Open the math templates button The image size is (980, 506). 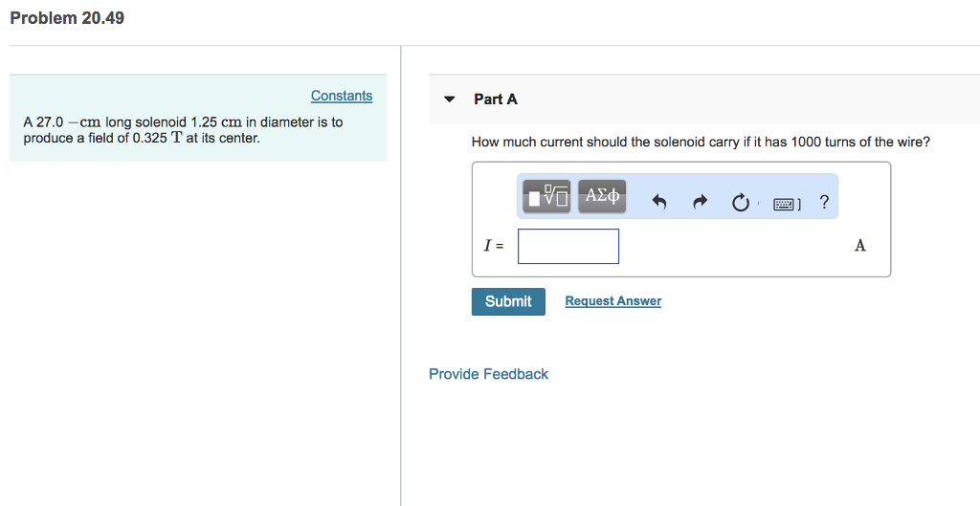pyautogui.click(x=546, y=196)
